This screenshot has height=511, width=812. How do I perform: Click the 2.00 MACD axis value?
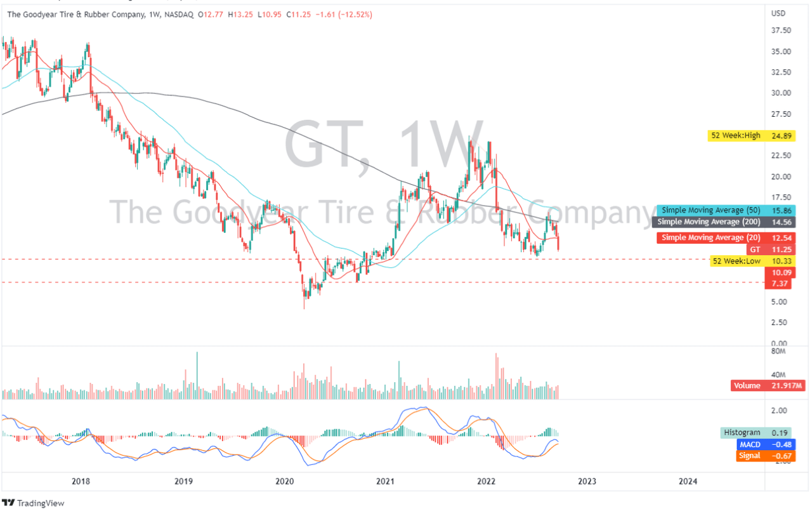point(780,410)
